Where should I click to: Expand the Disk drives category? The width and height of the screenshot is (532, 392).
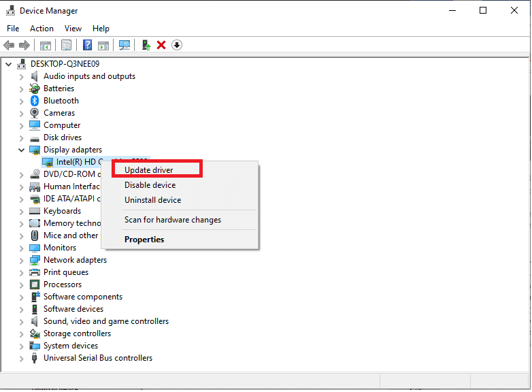(x=21, y=138)
